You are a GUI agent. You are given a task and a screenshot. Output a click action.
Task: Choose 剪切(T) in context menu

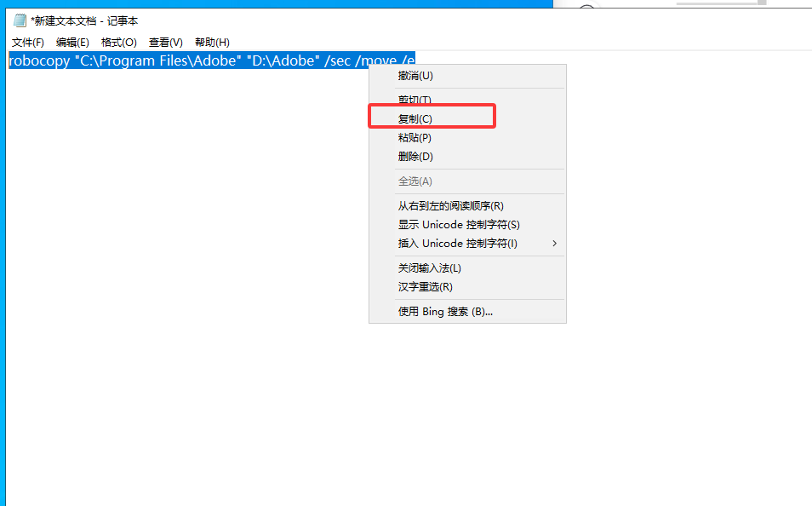pyautogui.click(x=467, y=100)
